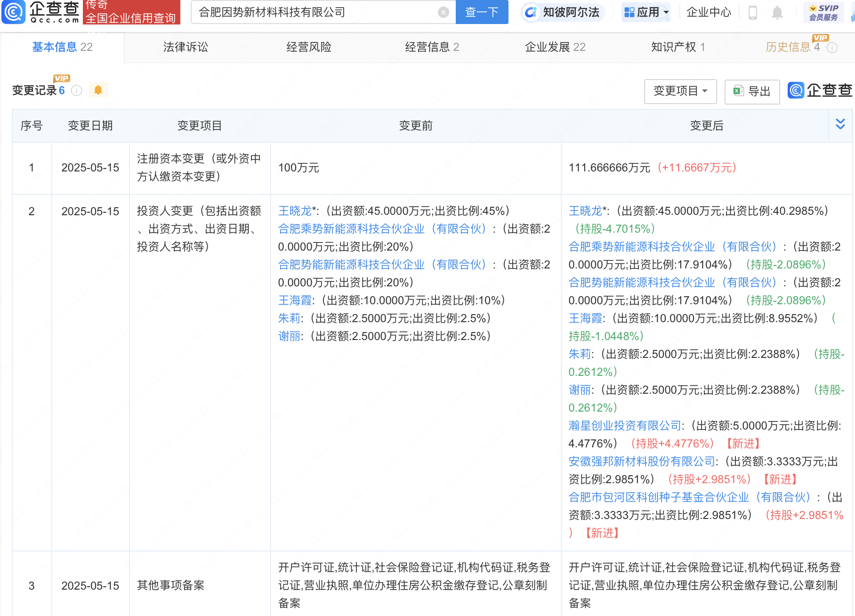Click the 全国企业信用查询 banner

coord(131,12)
